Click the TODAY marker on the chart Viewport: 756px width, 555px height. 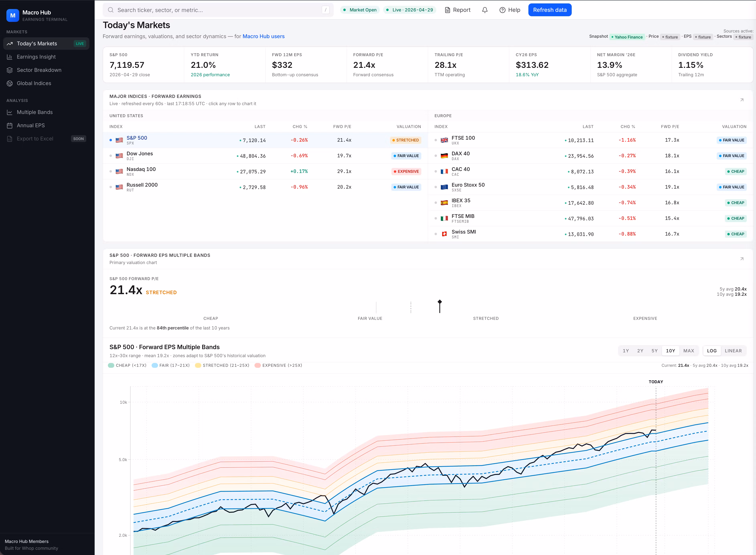coord(656,382)
